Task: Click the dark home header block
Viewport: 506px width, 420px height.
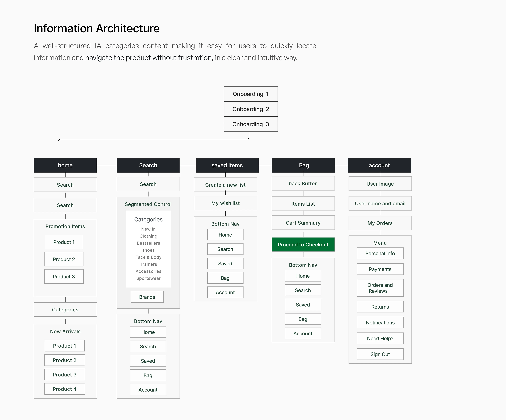Action: coord(65,165)
